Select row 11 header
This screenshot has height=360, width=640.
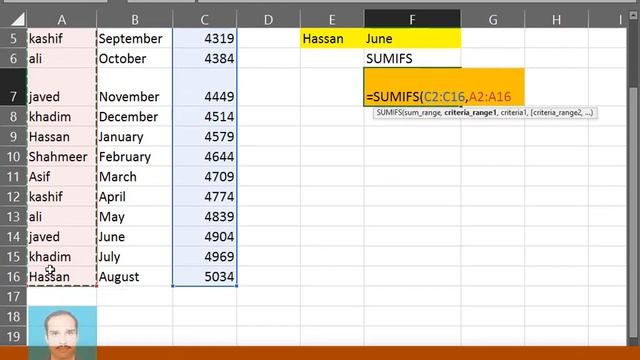13,177
